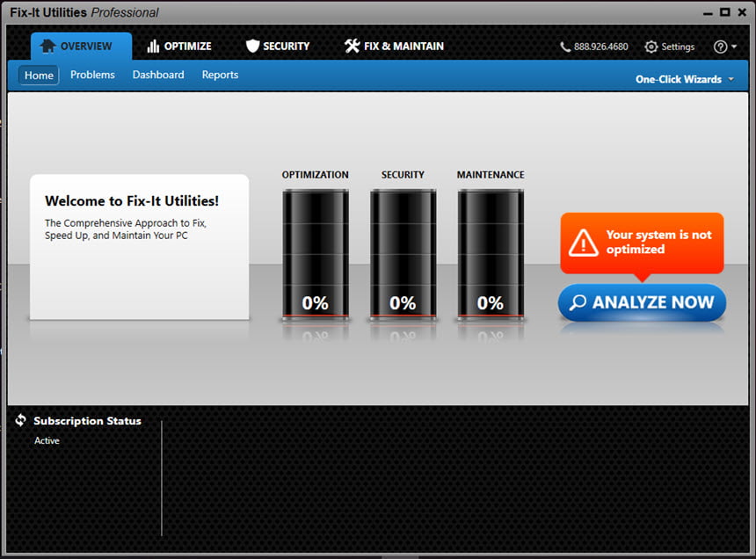
Task: Select the Home sub-tab
Action: 39,76
